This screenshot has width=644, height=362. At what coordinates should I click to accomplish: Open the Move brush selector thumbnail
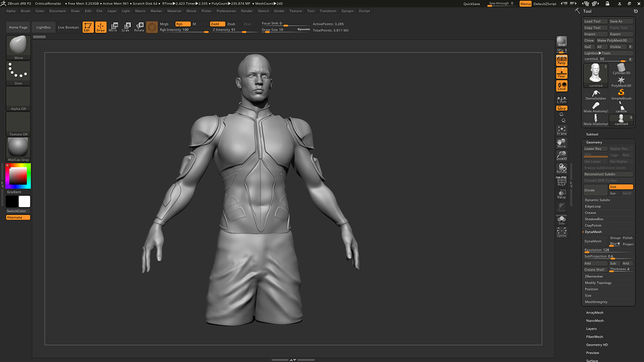[18, 47]
